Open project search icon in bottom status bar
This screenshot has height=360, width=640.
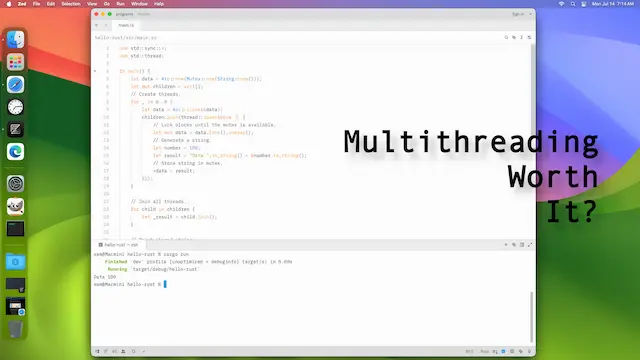coord(133,351)
